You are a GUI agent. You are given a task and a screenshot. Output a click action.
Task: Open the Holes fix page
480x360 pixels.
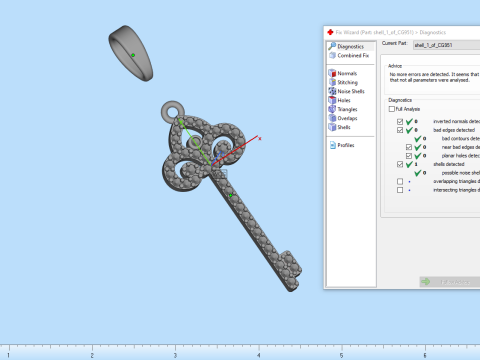[339, 100]
